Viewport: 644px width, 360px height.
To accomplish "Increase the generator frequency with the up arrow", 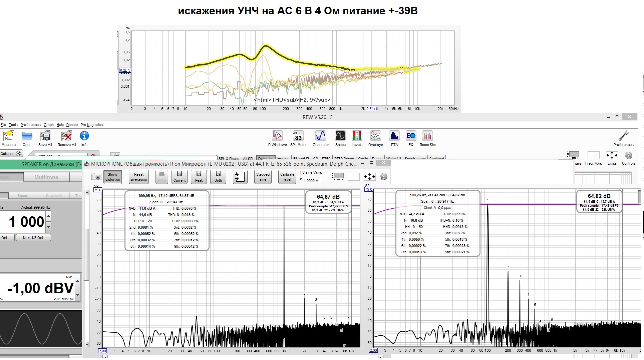I will [48, 216].
